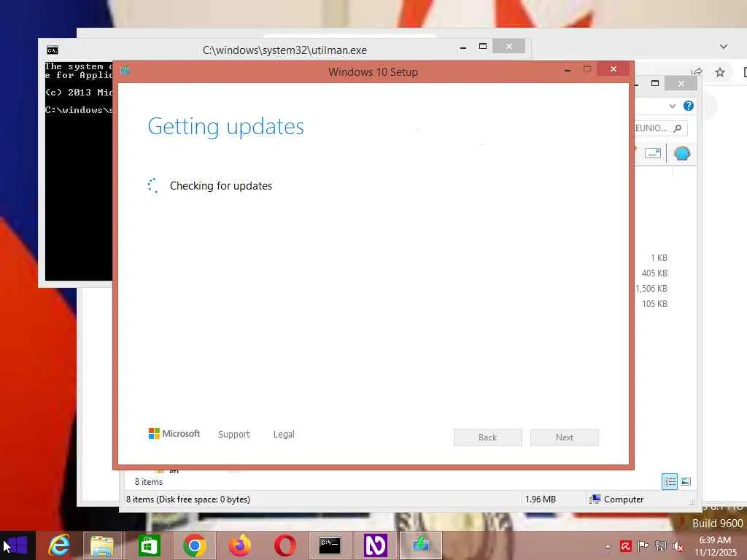Open the purple N app in taskbar
Viewport: 747px width, 560px height.
376,545
